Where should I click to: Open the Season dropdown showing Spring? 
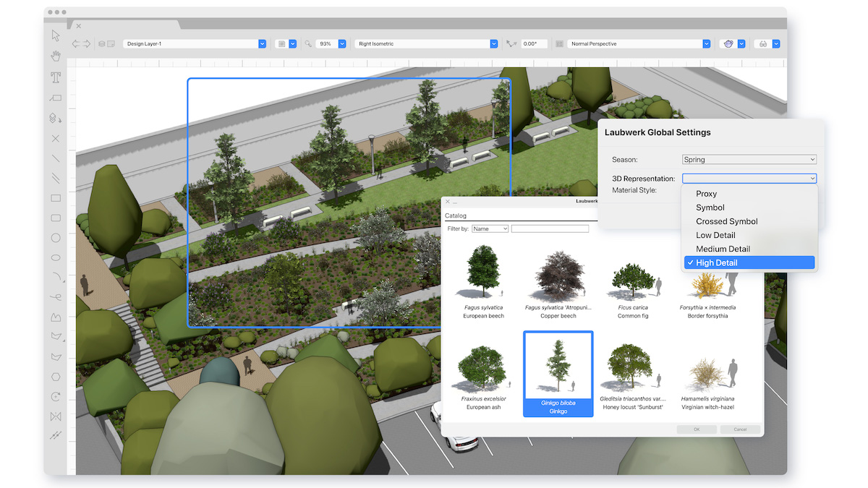(x=749, y=159)
